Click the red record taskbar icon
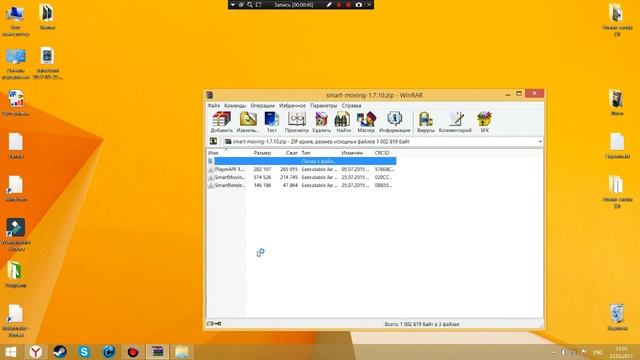Image resolution: width=640 pixels, height=360 pixels. pyautogui.click(x=133, y=352)
